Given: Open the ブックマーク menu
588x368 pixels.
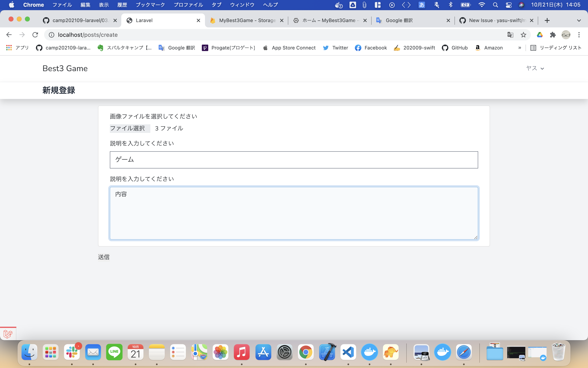Looking at the screenshot, I should click(x=150, y=5).
